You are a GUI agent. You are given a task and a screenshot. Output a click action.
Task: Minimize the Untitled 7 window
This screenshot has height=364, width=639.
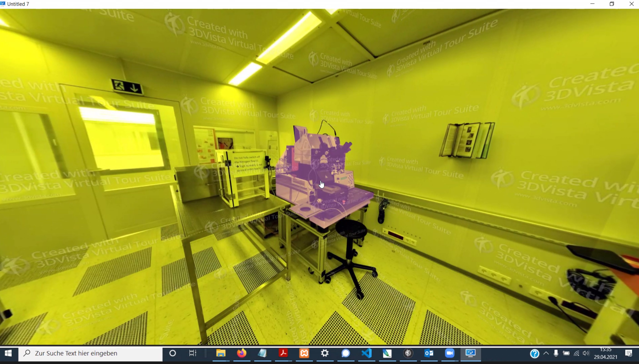pyautogui.click(x=592, y=4)
